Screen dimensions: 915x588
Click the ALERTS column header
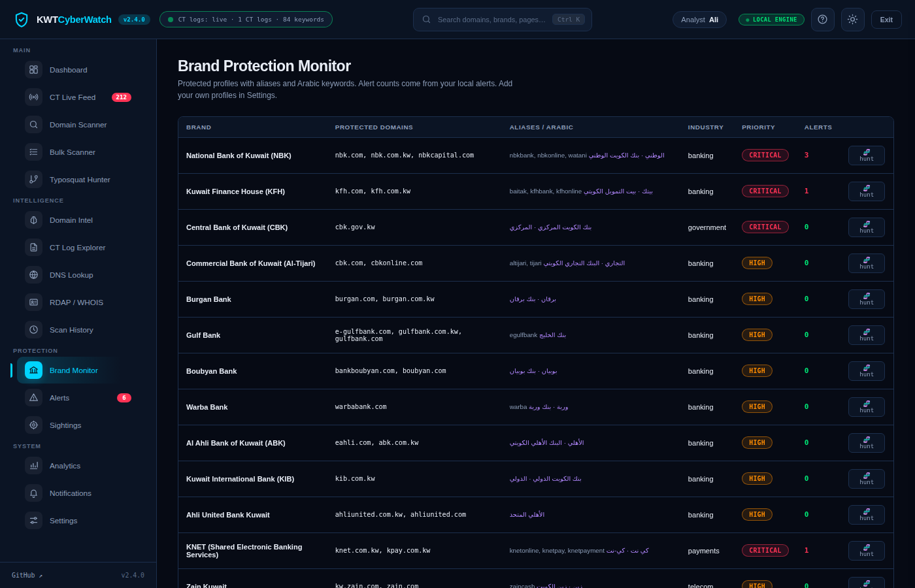pos(818,127)
